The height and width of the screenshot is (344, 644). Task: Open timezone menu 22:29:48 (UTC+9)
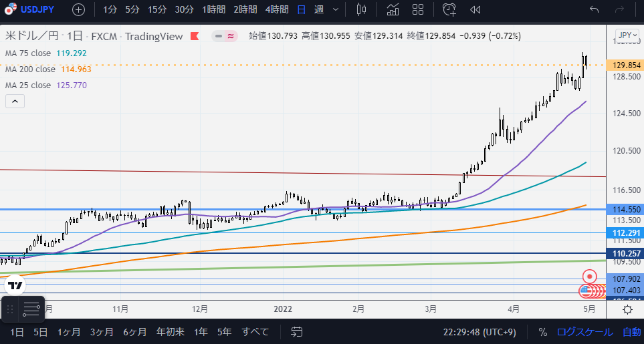(479, 332)
